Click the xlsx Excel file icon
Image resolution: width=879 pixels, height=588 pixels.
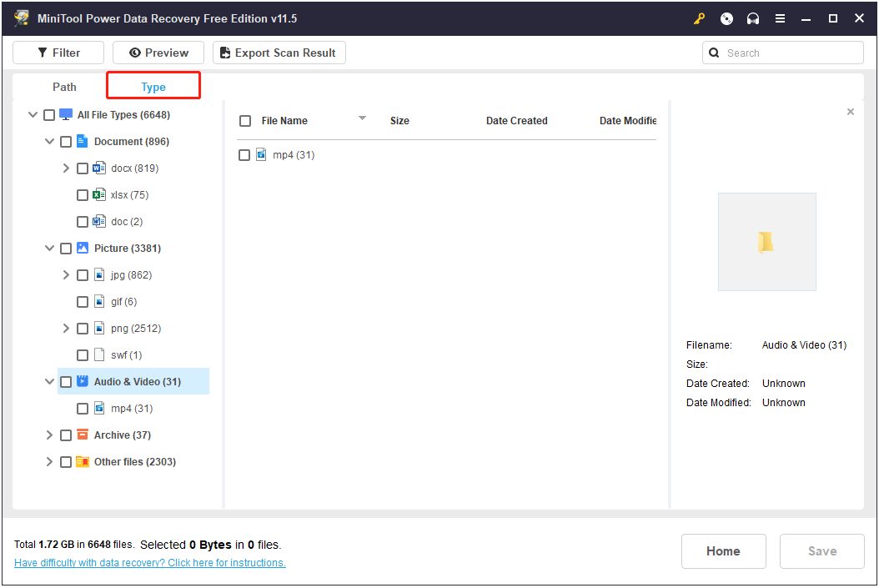coord(99,195)
